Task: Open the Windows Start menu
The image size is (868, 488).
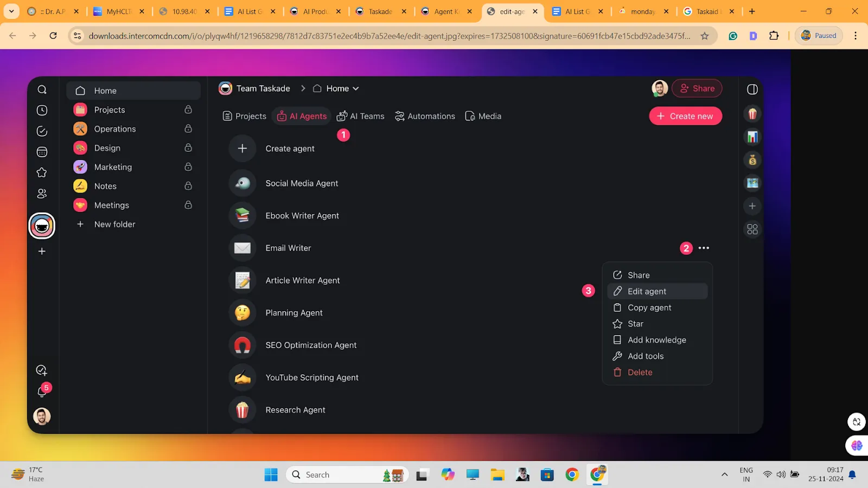Action: [271, 475]
